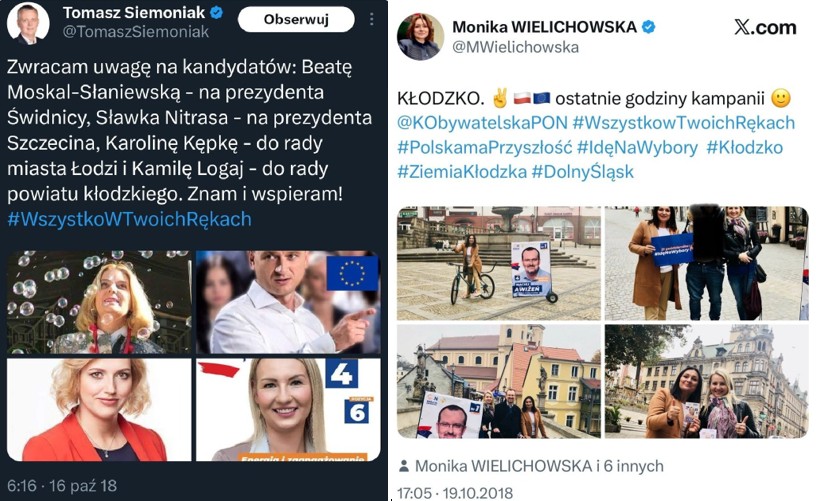Open Monika Wielichowska's profile avatar
816x501 pixels.
(x=420, y=37)
